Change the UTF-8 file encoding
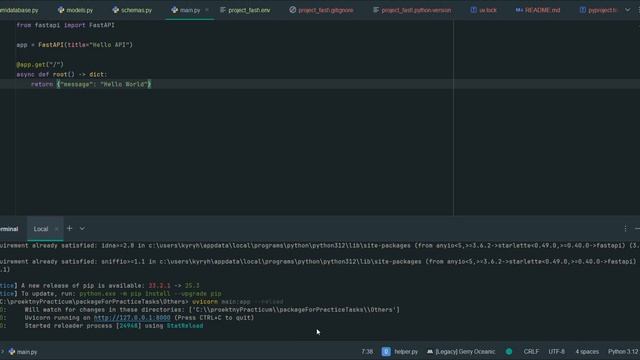640x360 pixels. [x=557, y=351]
